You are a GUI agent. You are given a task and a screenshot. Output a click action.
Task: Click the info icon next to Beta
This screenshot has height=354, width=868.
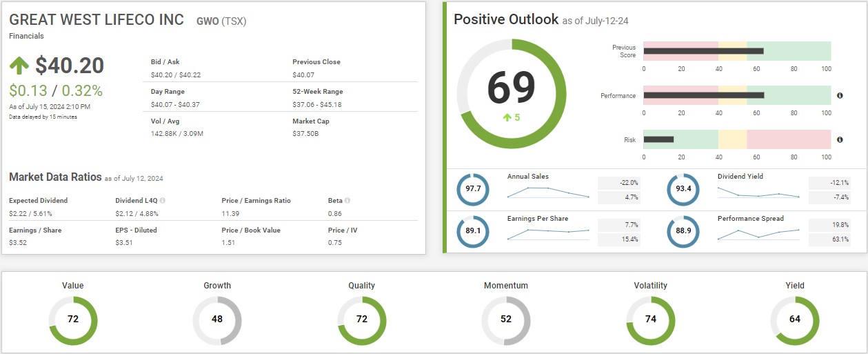[x=347, y=201]
